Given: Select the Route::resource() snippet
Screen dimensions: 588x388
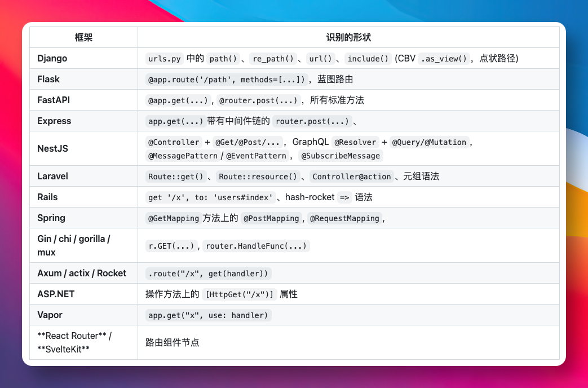Looking at the screenshot, I should (258, 177).
